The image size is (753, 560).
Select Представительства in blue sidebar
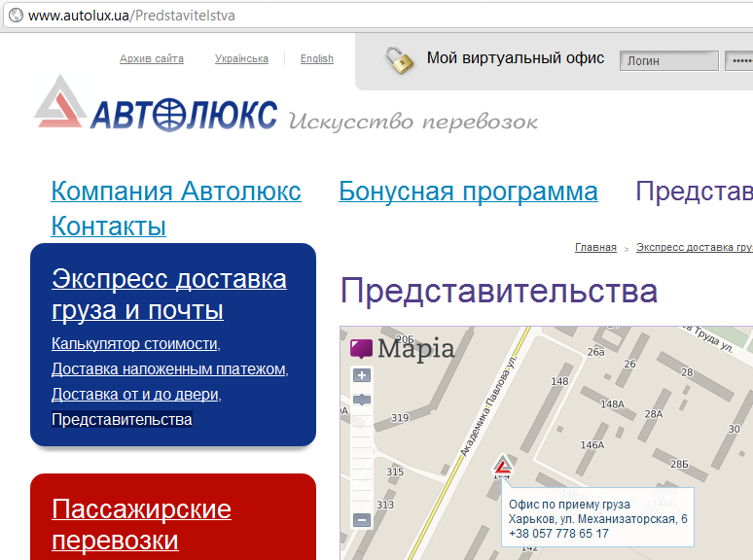pyautogui.click(x=122, y=419)
